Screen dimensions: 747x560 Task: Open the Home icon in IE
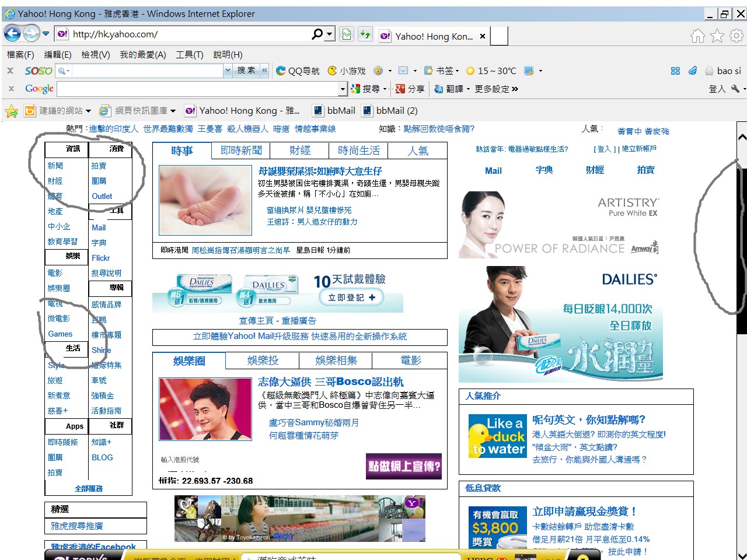[x=698, y=36]
